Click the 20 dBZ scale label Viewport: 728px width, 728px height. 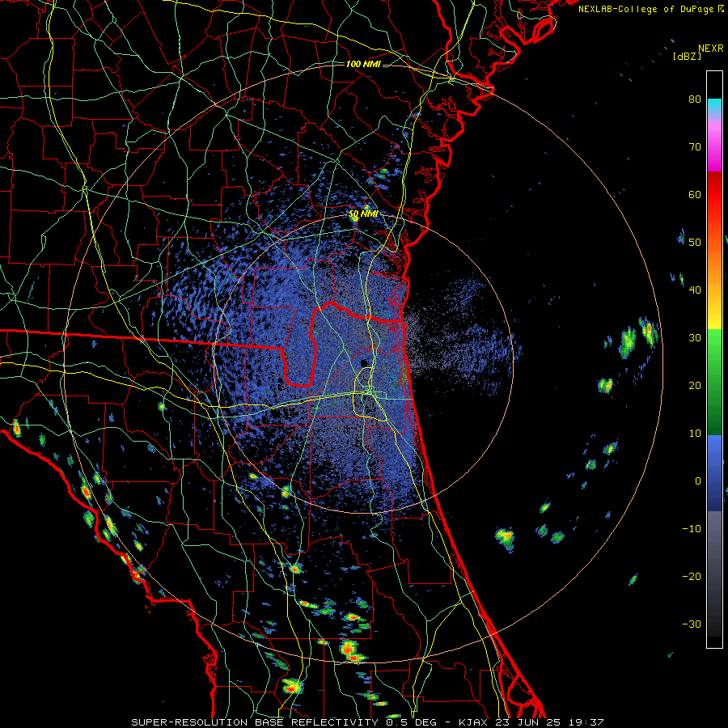(x=695, y=386)
